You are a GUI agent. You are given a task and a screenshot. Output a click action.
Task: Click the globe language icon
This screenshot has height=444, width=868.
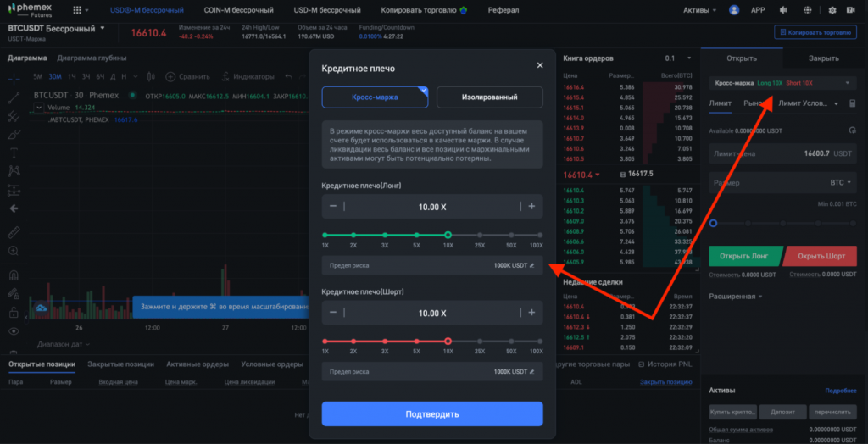click(854, 11)
